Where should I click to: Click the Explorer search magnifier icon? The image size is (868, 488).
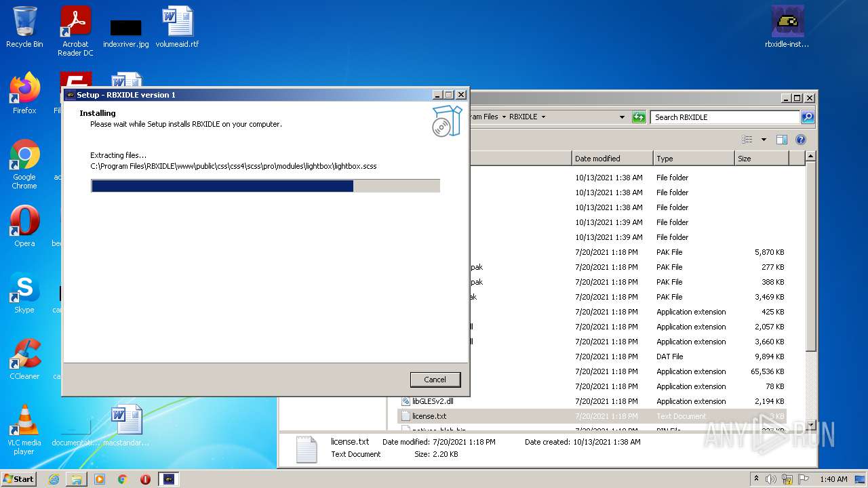coord(808,117)
